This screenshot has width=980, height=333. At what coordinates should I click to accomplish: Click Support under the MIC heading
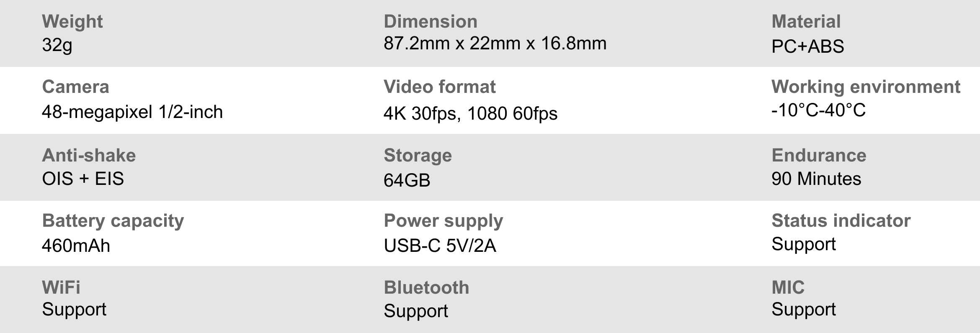(x=803, y=310)
